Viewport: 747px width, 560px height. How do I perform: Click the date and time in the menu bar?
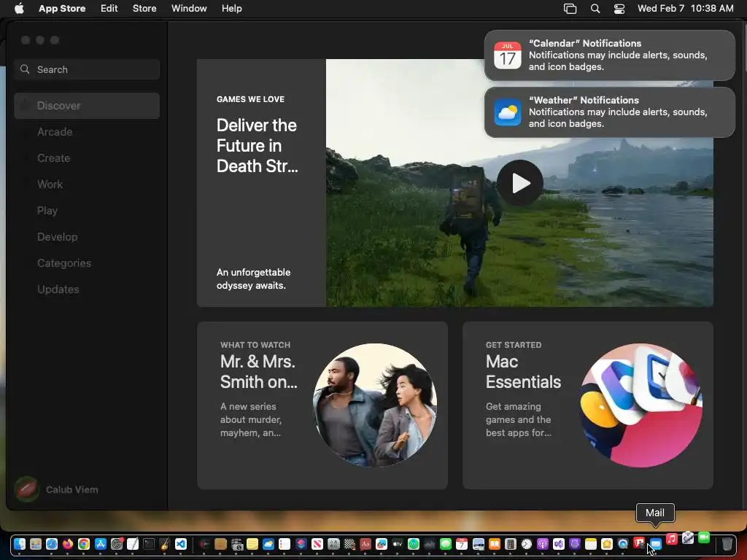click(x=685, y=8)
